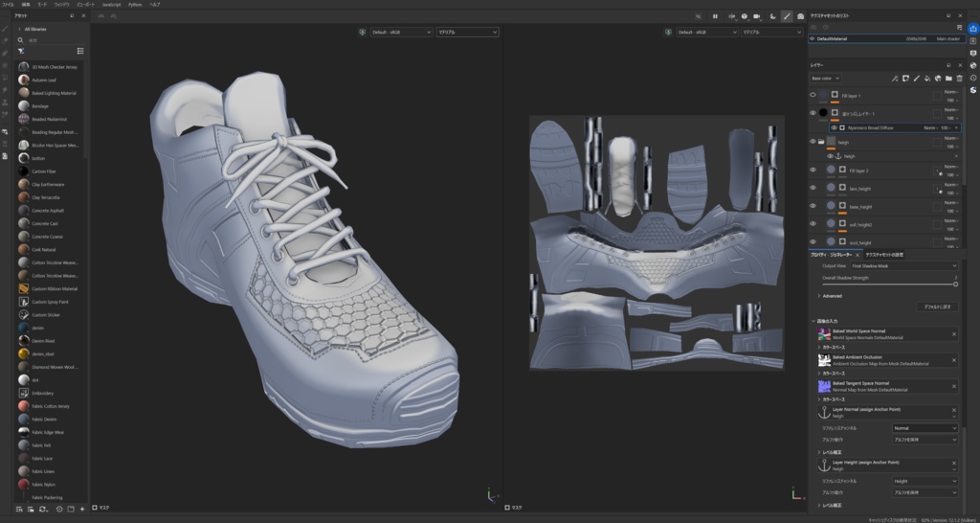The width and height of the screenshot is (980, 523).
Task: Add a mask using the layers mask icon
Action: pos(905,79)
